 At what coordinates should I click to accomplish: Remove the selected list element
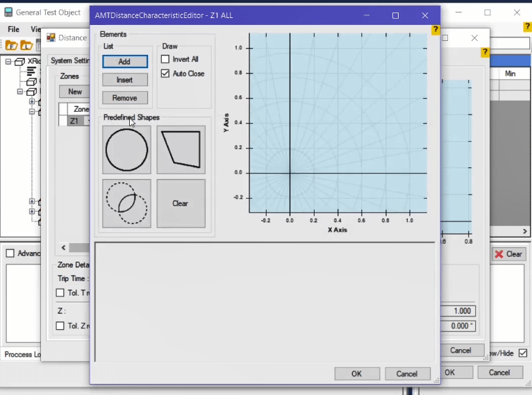(x=125, y=98)
